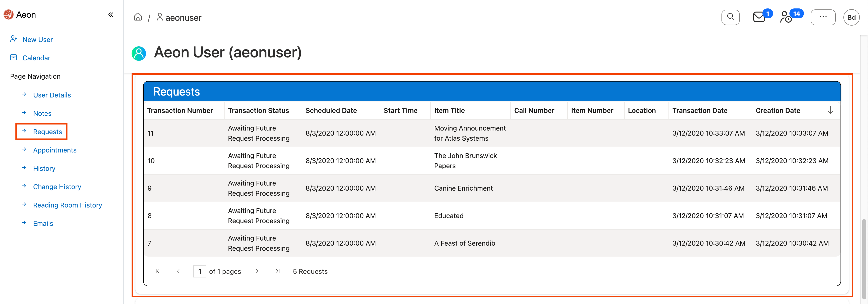Screen dimensions: 868x304
Task: Open the Calendar link
Action: click(36, 58)
